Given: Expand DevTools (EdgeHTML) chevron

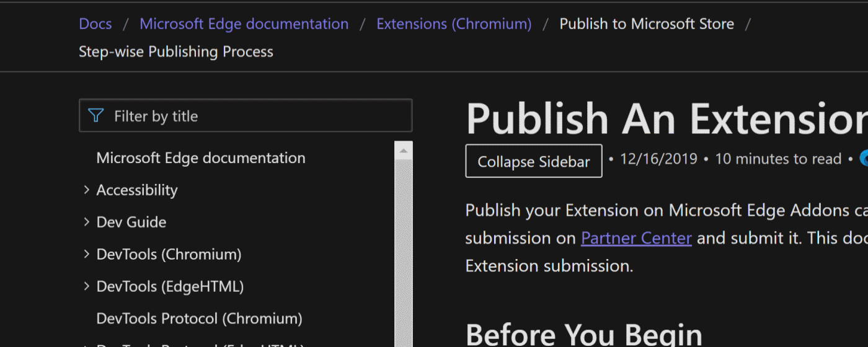Looking at the screenshot, I should 87,286.
